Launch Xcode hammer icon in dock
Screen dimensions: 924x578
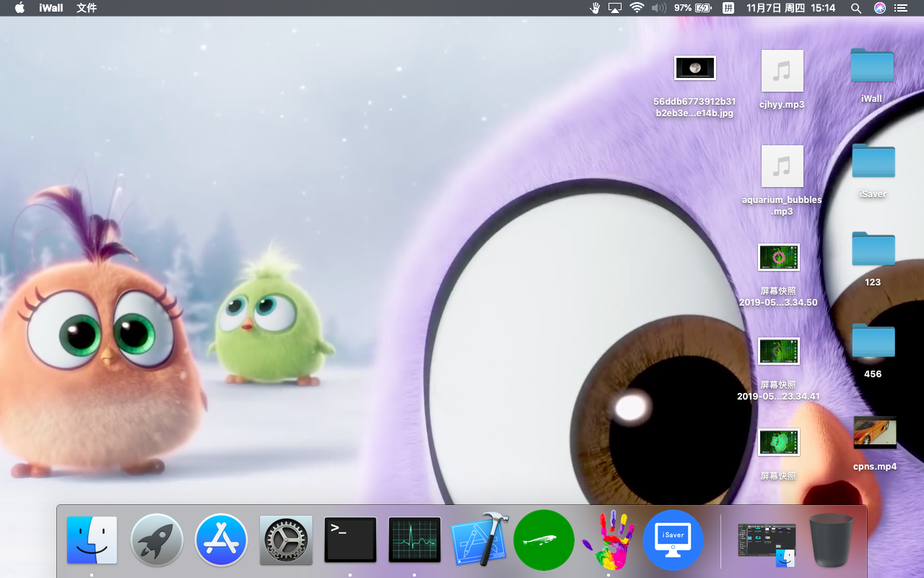(x=479, y=539)
